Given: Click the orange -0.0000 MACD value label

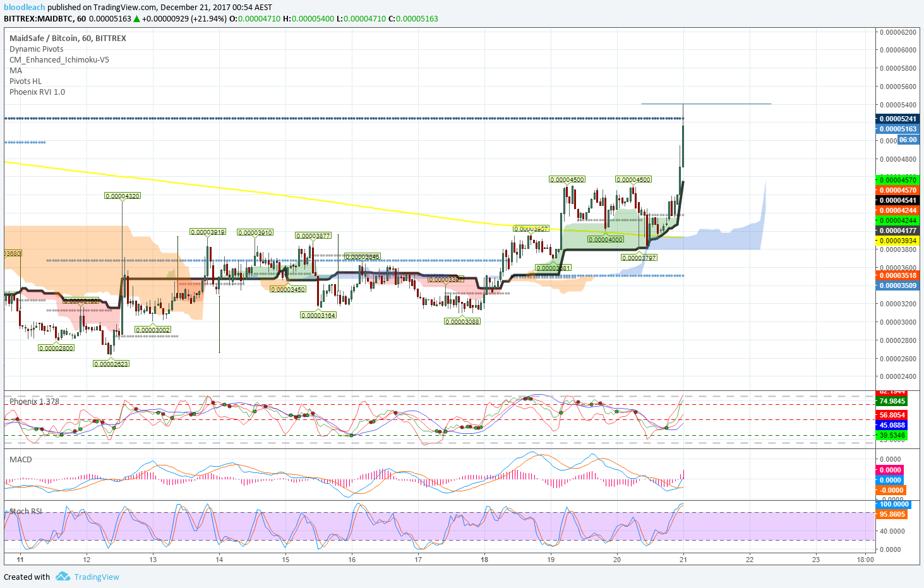Looking at the screenshot, I should point(891,490).
